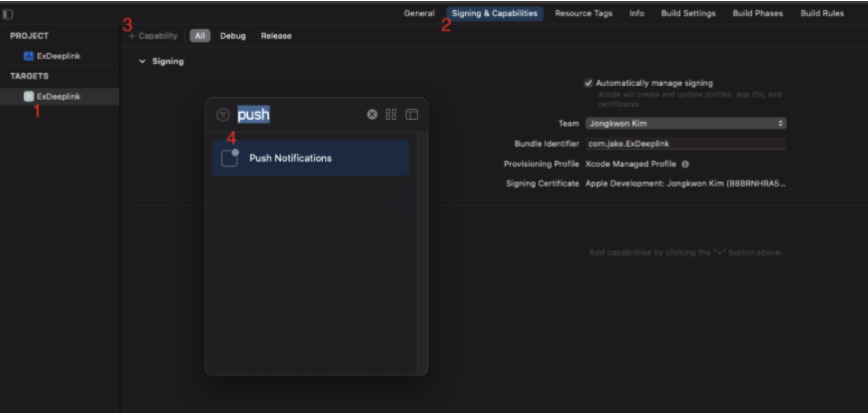Click the + Capability button
This screenshot has height=413, width=868.
click(153, 36)
